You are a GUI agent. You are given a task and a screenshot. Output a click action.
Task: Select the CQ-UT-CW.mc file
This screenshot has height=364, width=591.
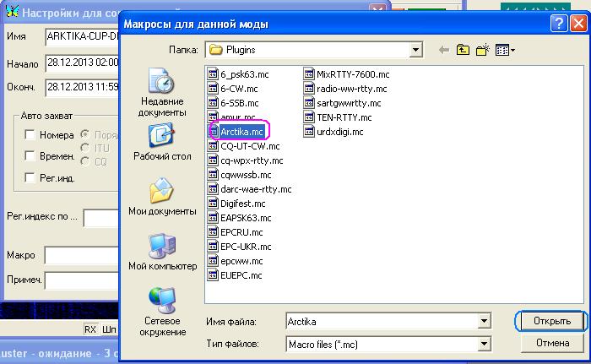pos(251,146)
